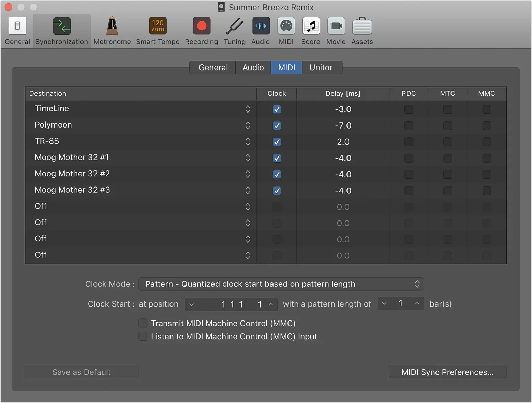Switch to the Audio sync tab
532x403 pixels.
click(x=253, y=68)
